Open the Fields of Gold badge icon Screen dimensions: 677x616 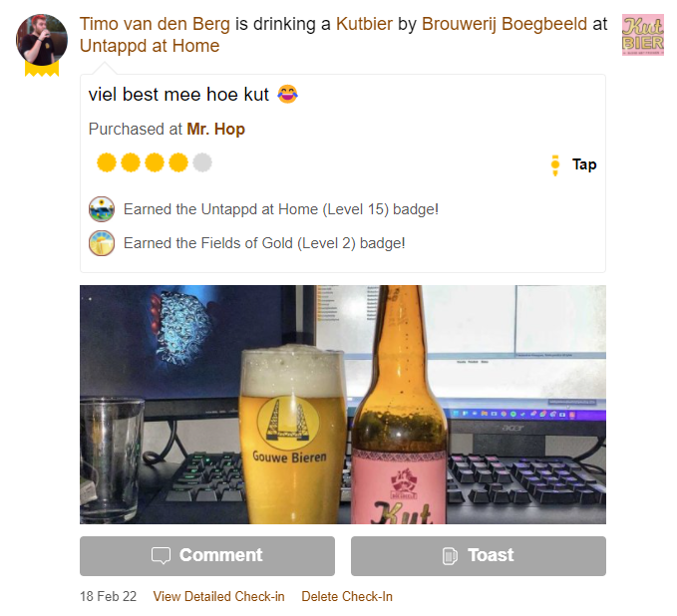102,243
